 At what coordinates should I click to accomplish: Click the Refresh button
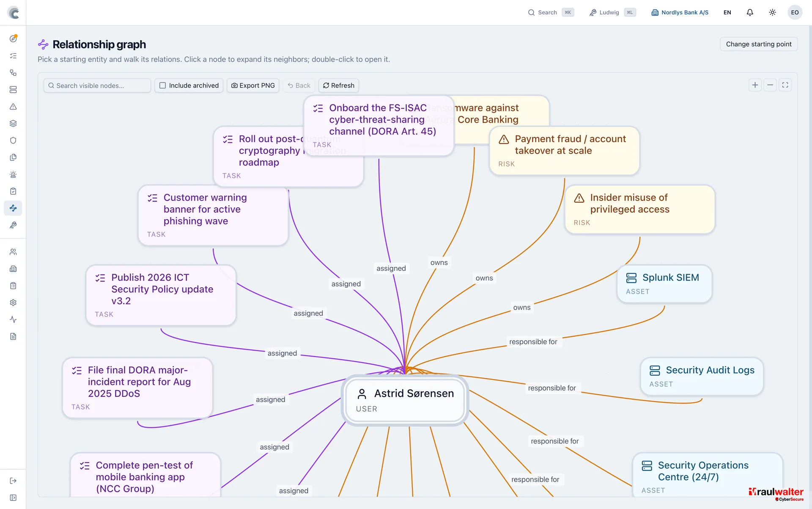pos(339,85)
